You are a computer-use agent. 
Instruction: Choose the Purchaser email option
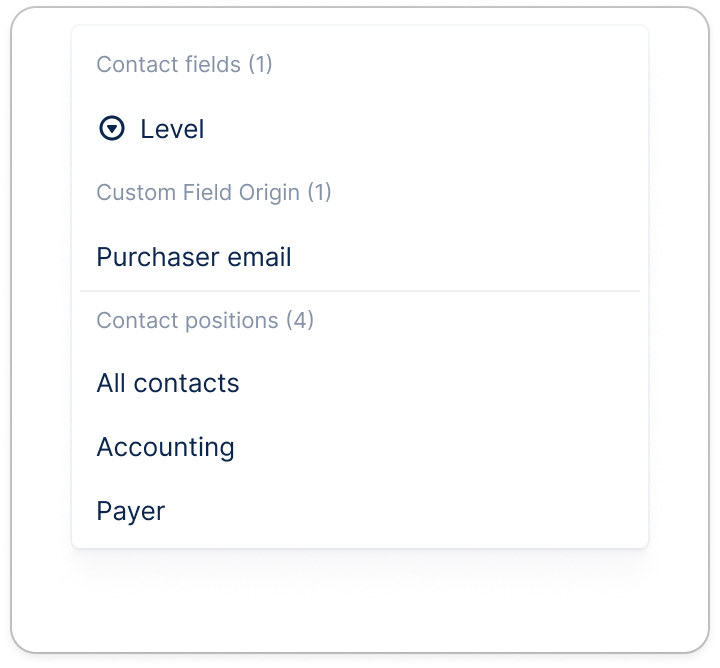[194, 257]
